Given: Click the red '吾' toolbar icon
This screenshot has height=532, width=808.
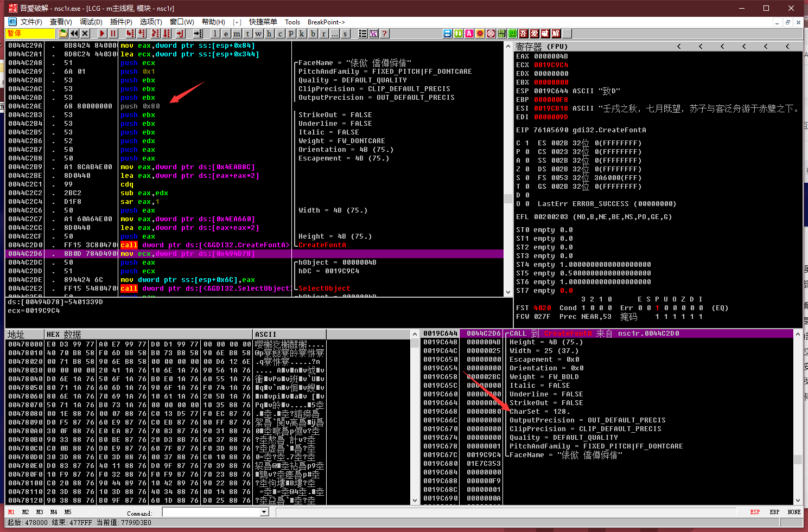Looking at the screenshot, I should click(x=524, y=34).
